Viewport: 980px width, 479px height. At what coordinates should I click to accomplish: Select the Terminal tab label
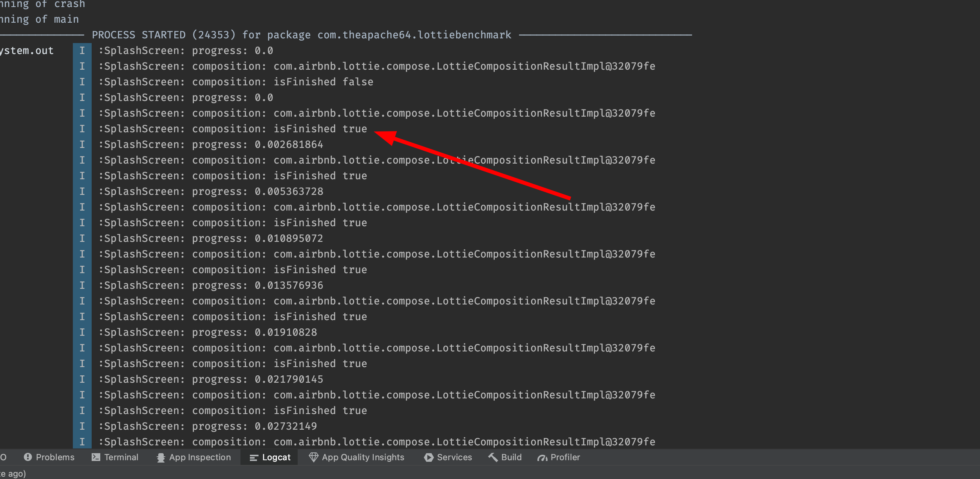(x=121, y=457)
